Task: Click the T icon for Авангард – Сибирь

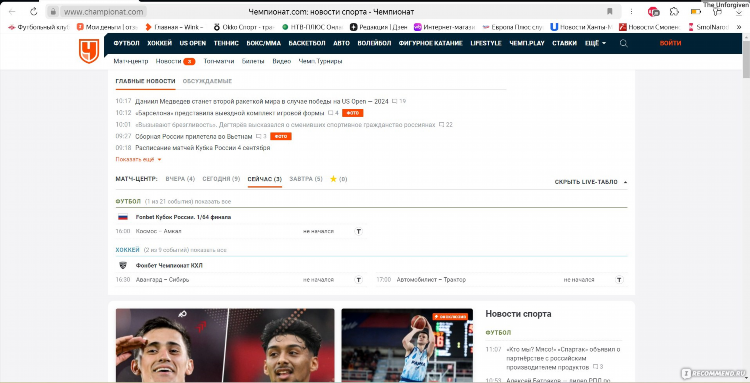Action: tap(358, 280)
